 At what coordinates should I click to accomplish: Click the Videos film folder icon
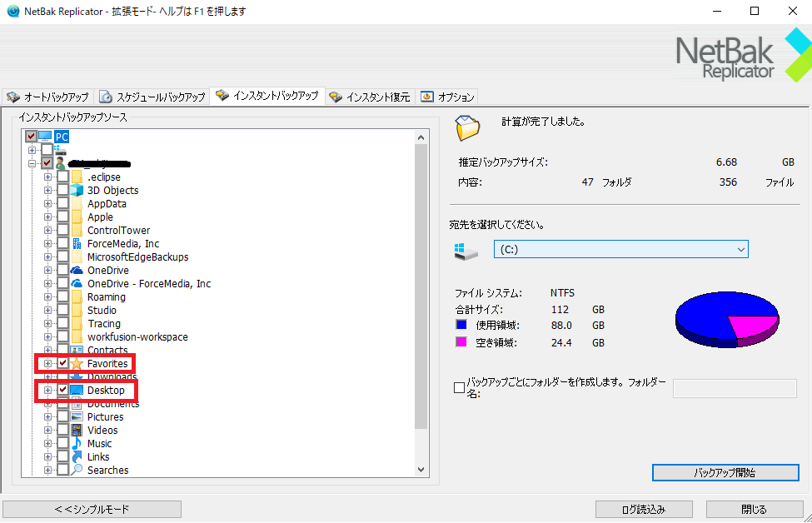[77, 430]
